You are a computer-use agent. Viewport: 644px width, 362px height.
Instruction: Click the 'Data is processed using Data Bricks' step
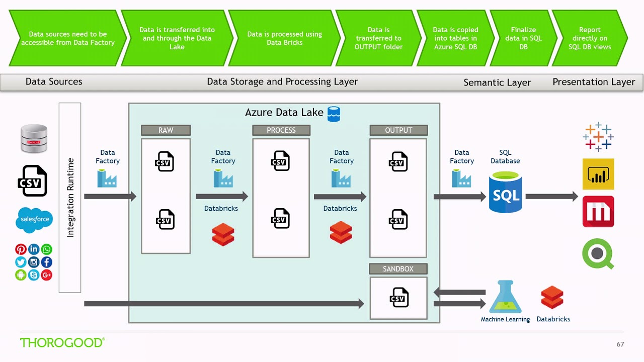pyautogui.click(x=284, y=38)
